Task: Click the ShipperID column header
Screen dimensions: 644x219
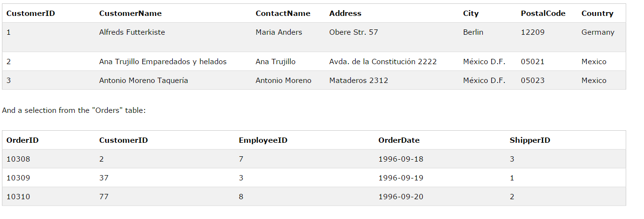Action: 530,140
